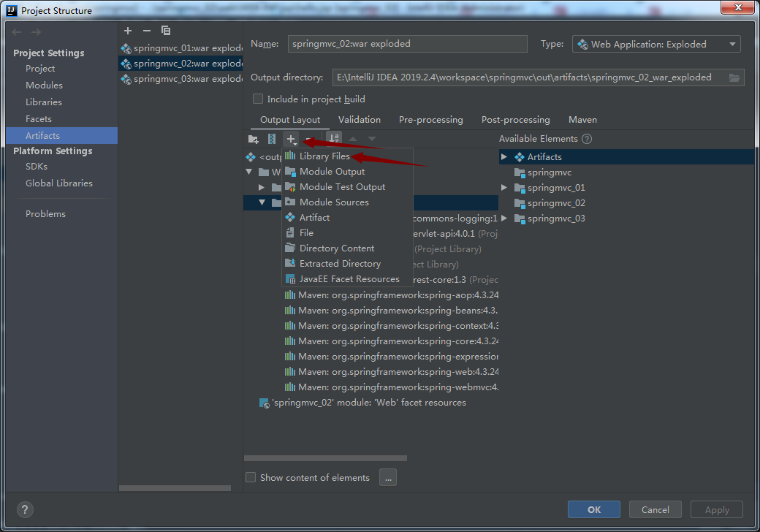760x532 pixels.
Task: Select springmvc_03:war exploded artifact
Action: coord(180,79)
